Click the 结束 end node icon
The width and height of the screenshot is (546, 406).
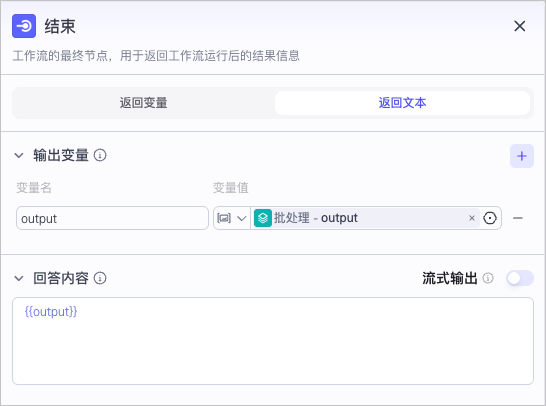coord(24,26)
